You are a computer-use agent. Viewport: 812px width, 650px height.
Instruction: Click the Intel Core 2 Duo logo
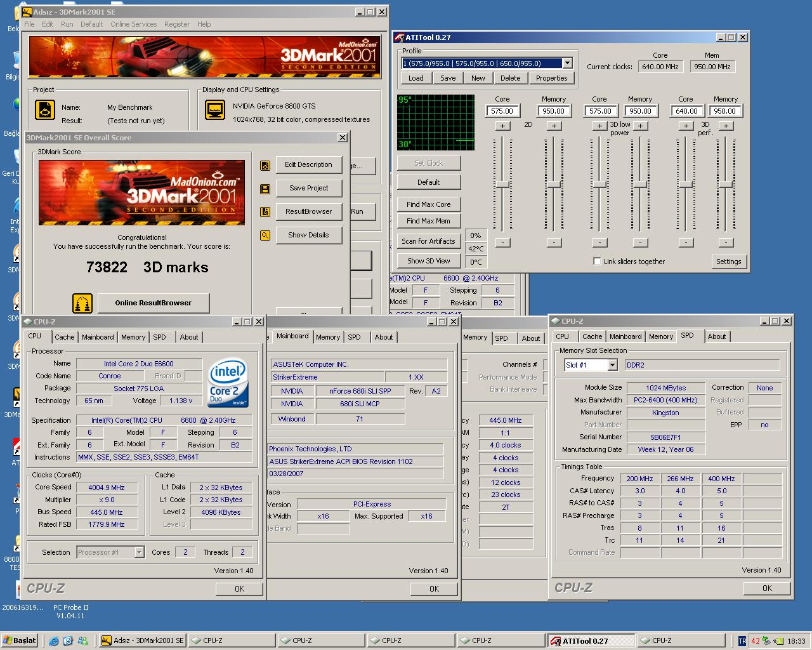tap(228, 383)
